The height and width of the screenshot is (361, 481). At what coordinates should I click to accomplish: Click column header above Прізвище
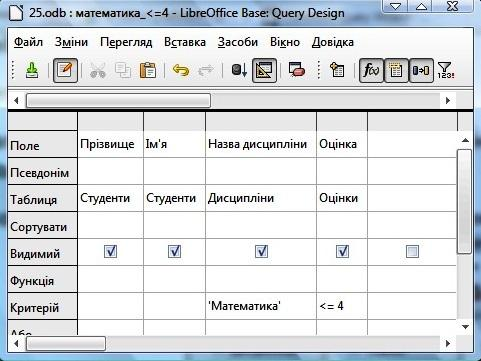[x=111, y=121]
